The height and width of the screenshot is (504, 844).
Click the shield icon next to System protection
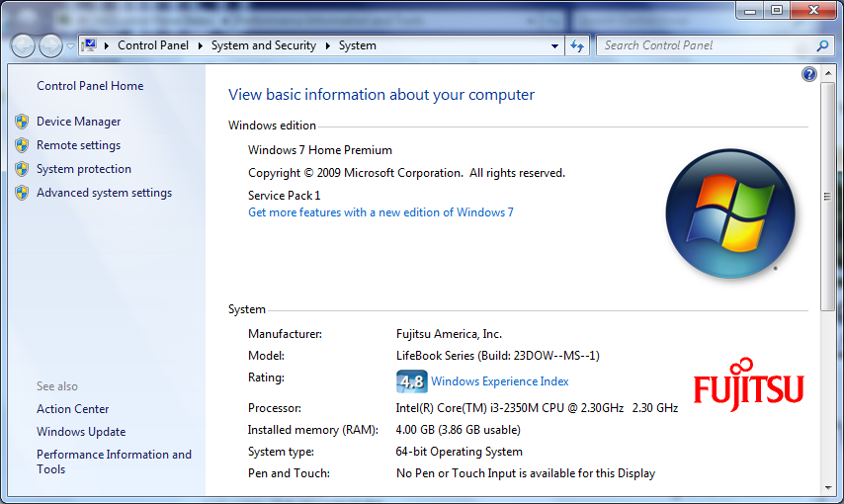(x=22, y=169)
